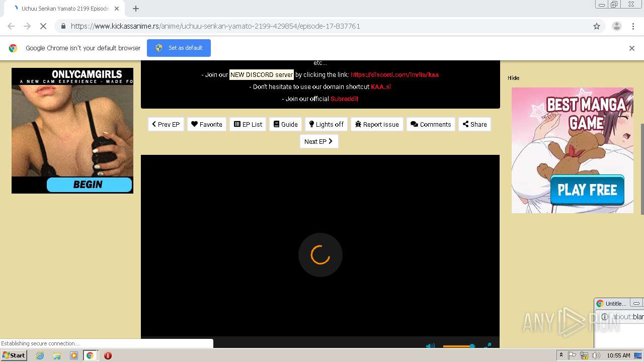Bookmark this page with star icon
Viewport: 644px width, 362px height.
tap(597, 26)
